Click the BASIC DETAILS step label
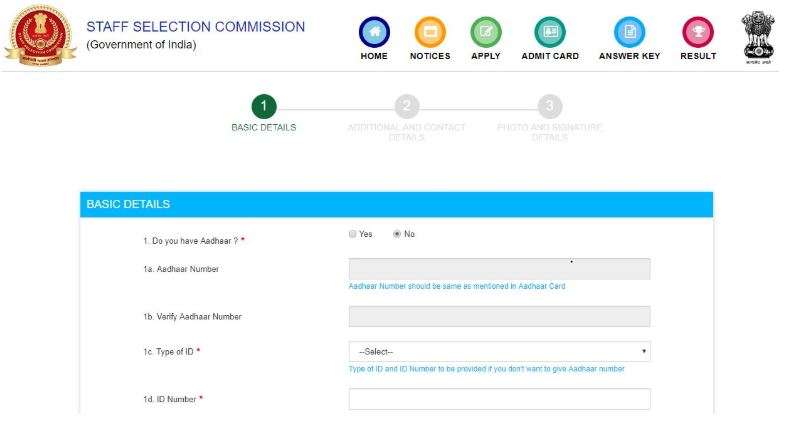 264,128
